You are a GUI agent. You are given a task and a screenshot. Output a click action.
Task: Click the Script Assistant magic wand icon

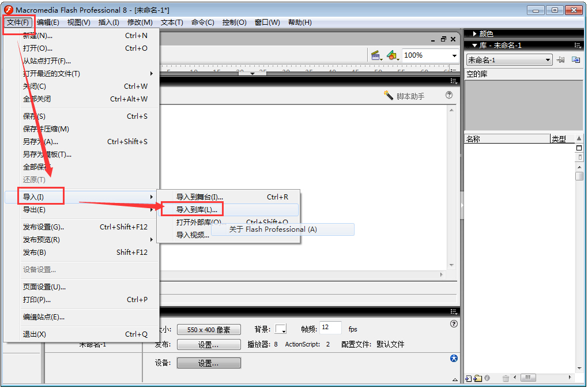point(388,95)
